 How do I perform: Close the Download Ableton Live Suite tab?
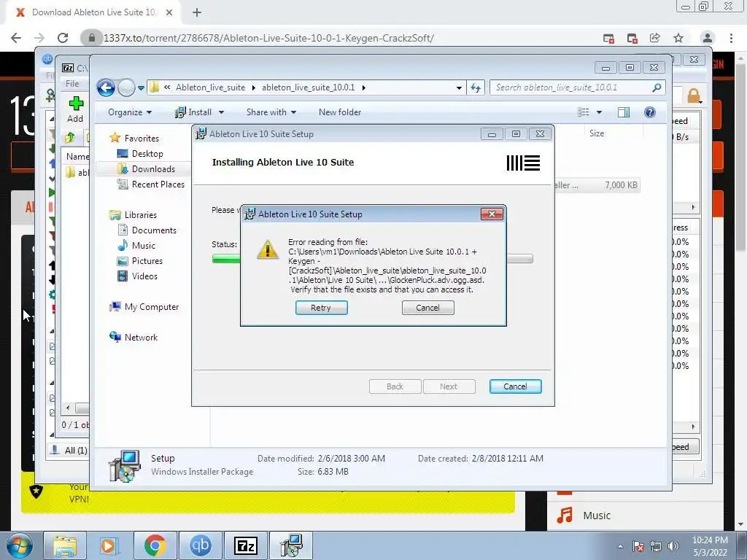(x=169, y=12)
